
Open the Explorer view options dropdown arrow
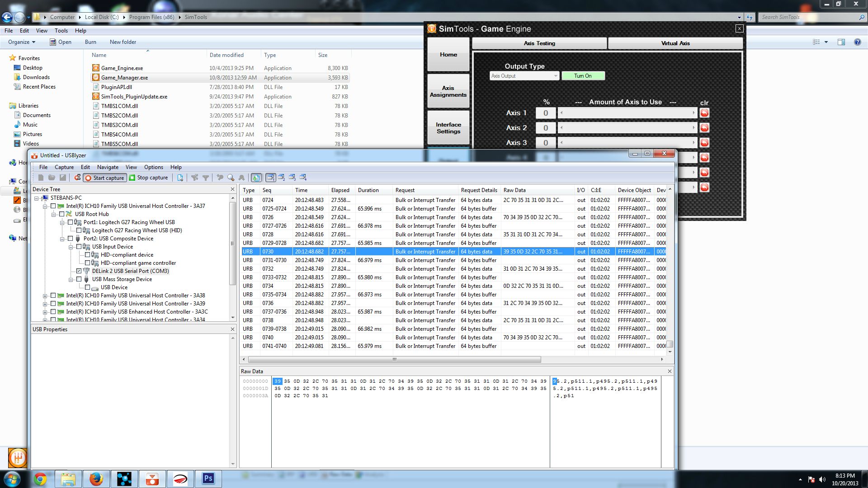826,42
